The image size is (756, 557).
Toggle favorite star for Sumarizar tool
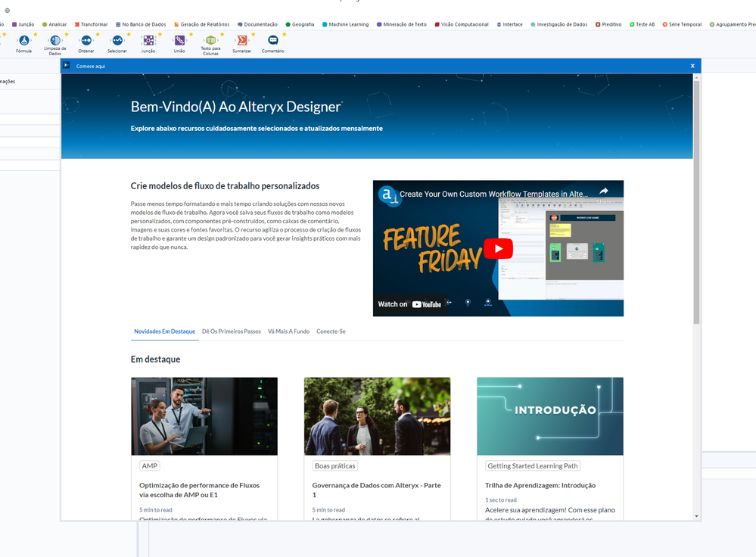click(x=253, y=34)
